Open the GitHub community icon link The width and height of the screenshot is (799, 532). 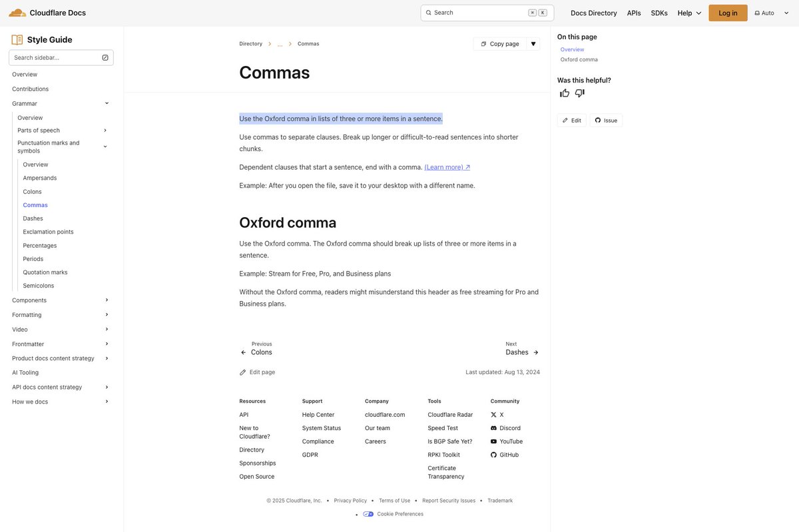point(493,455)
